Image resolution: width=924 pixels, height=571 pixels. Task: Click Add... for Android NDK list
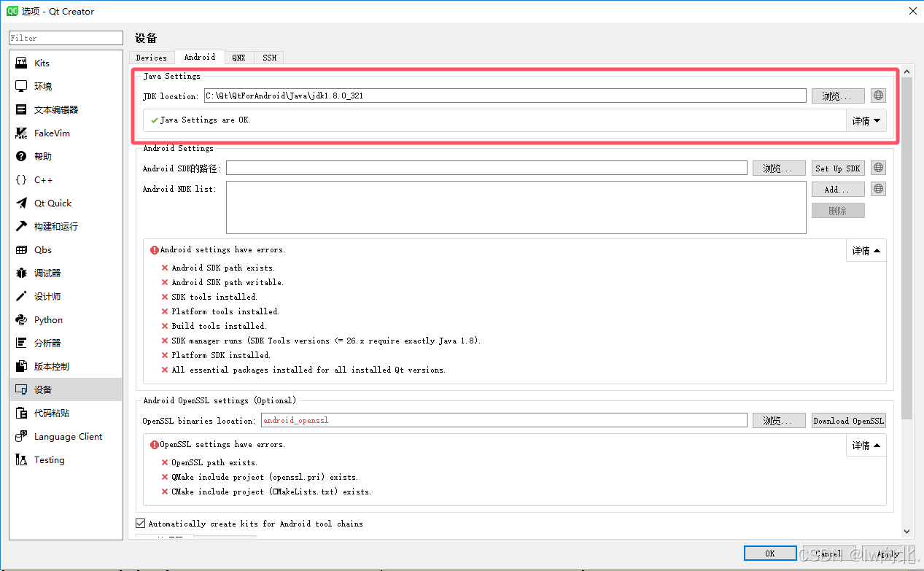pyautogui.click(x=838, y=189)
